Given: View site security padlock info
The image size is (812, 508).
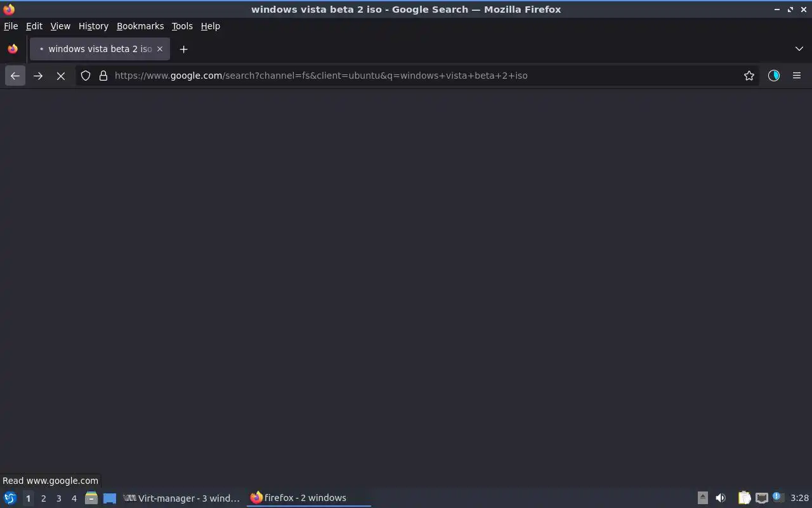Looking at the screenshot, I should click(x=103, y=76).
